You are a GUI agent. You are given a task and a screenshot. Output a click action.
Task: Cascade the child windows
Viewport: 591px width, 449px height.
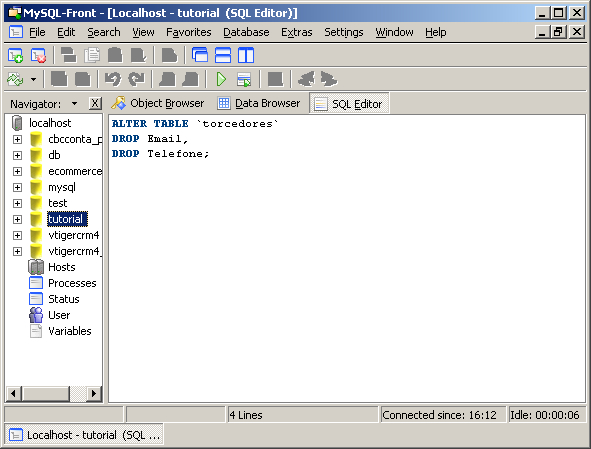pos(200,55)
